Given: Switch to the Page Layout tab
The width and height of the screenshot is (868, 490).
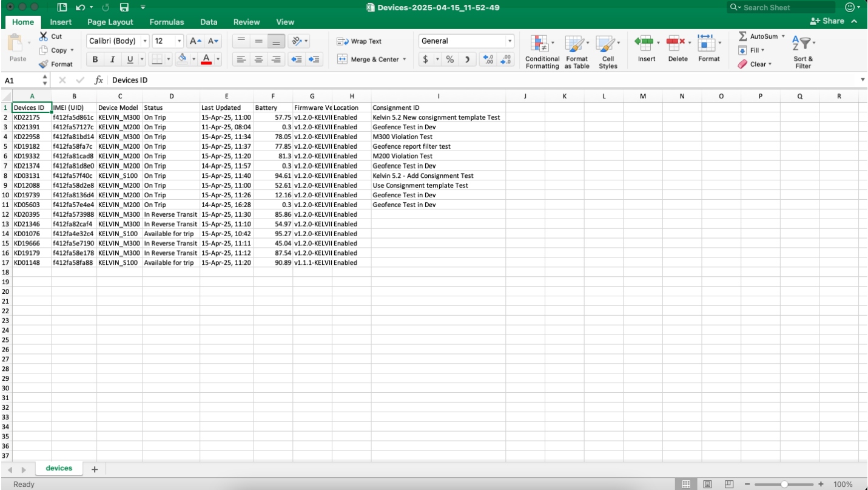Looking at the screenshot, I should (110, 22).
